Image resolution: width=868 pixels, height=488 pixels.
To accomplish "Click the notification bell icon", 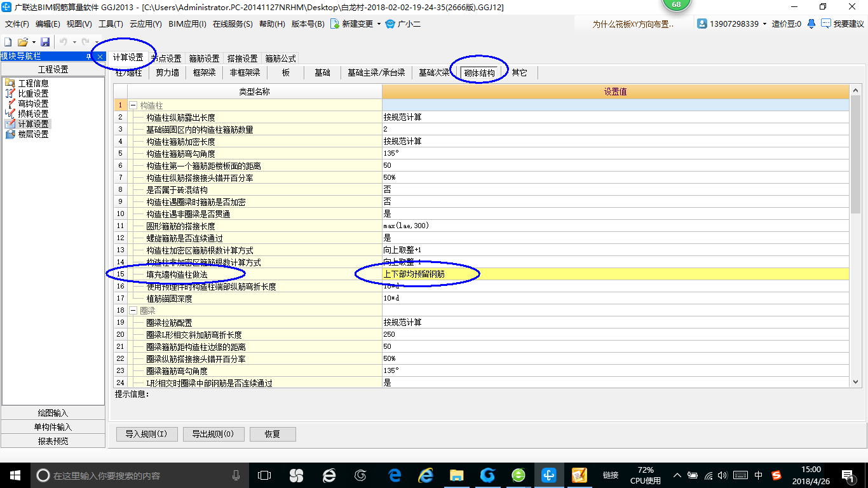I will pos(811,24).
